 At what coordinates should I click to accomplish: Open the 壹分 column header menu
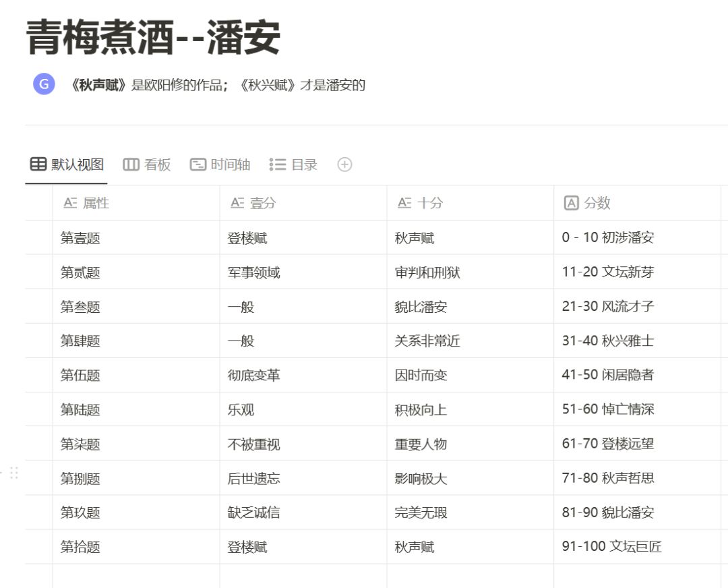tap(303, 203)
